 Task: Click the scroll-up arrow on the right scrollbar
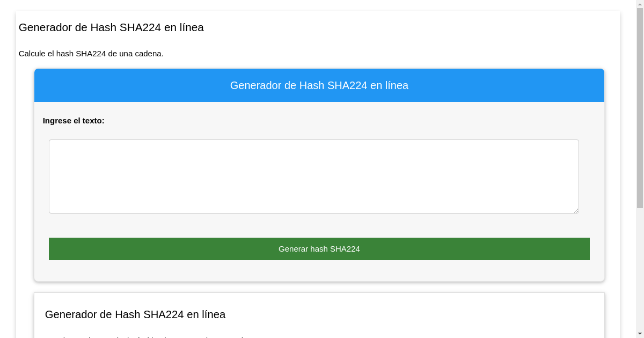tap(640, 4)
